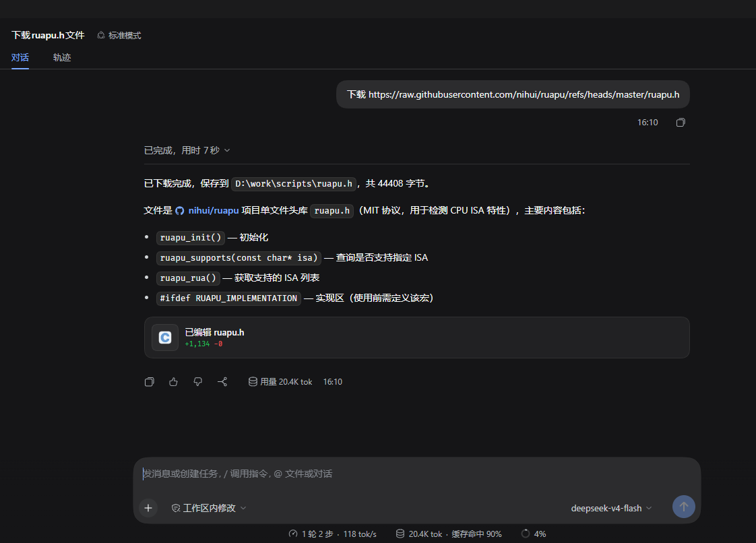Click the ruapu_supports(const char* isa) snippet

[x=239, y=258]
